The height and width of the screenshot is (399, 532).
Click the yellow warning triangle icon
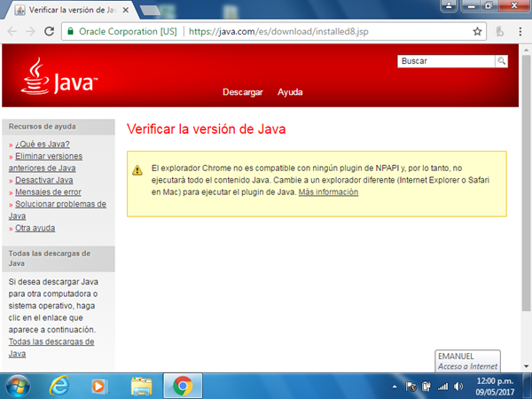(x=137, y=169)
